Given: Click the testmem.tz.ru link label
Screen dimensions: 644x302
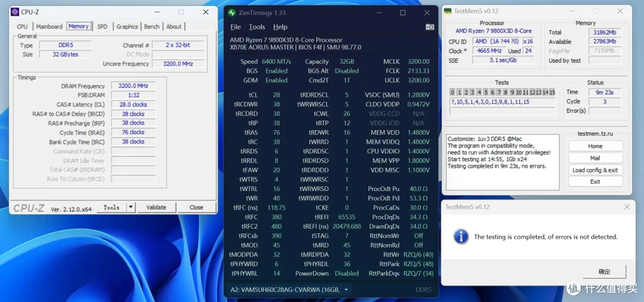Looking at the screenshot, I should [595, 134].
